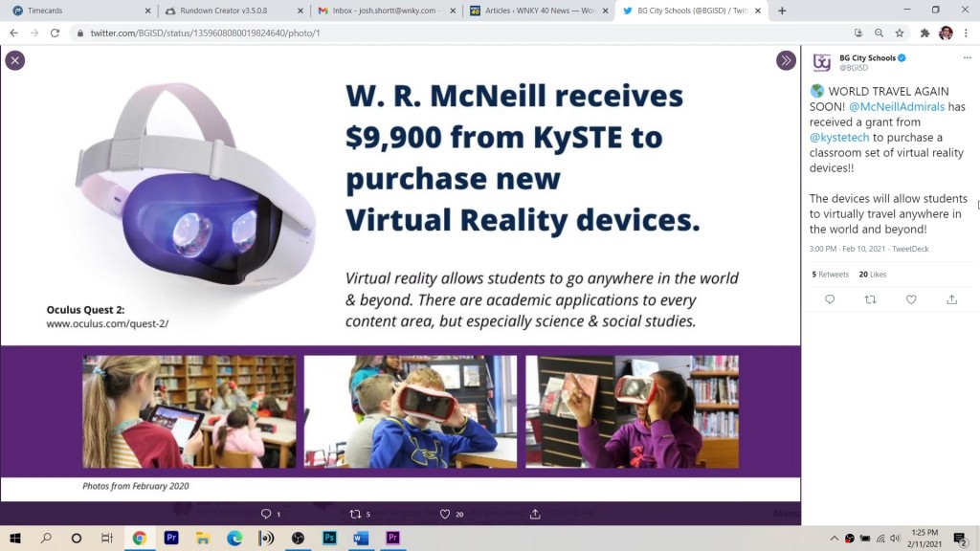Open a new browser tab
Viewport: 980px width, 551px height.
[782, 11]
